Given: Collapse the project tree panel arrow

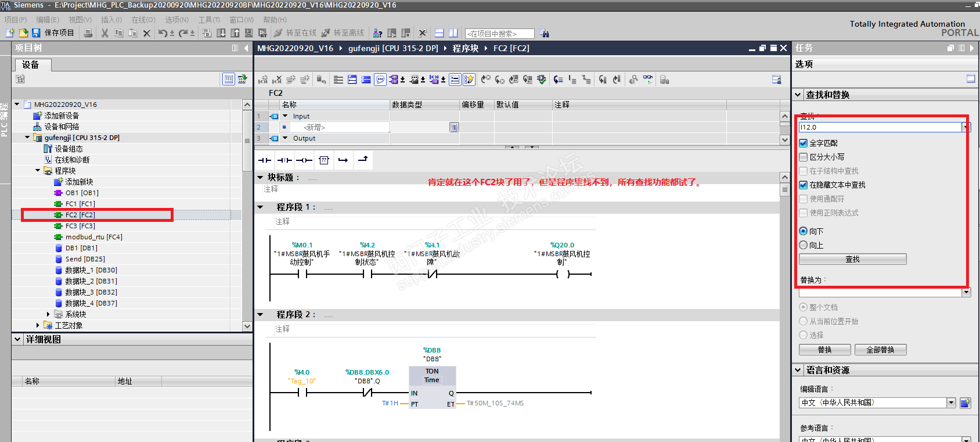Looking at the screenshot, I should tap(246, 48).
